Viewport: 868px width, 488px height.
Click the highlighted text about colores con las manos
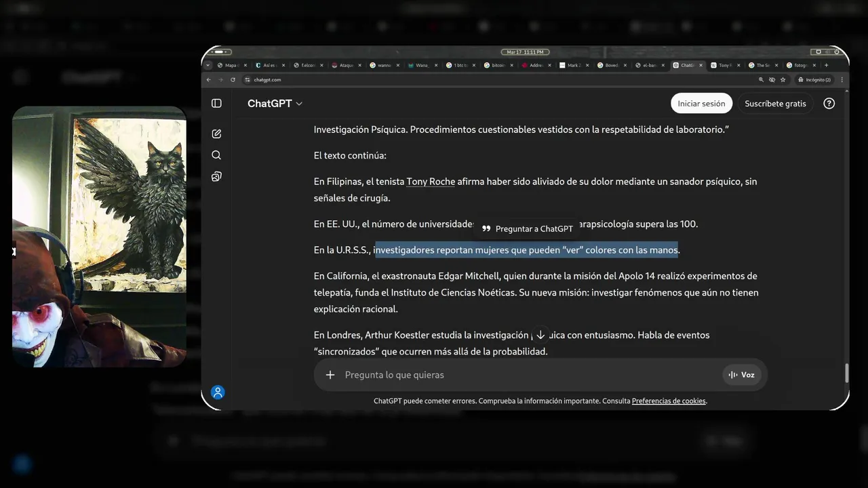click(x=526, y=250)
